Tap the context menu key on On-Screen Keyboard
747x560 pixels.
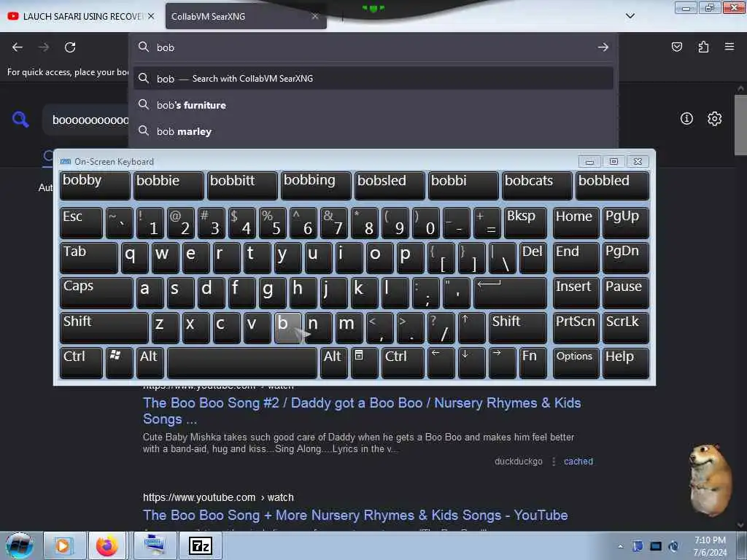tap(365, 363)
